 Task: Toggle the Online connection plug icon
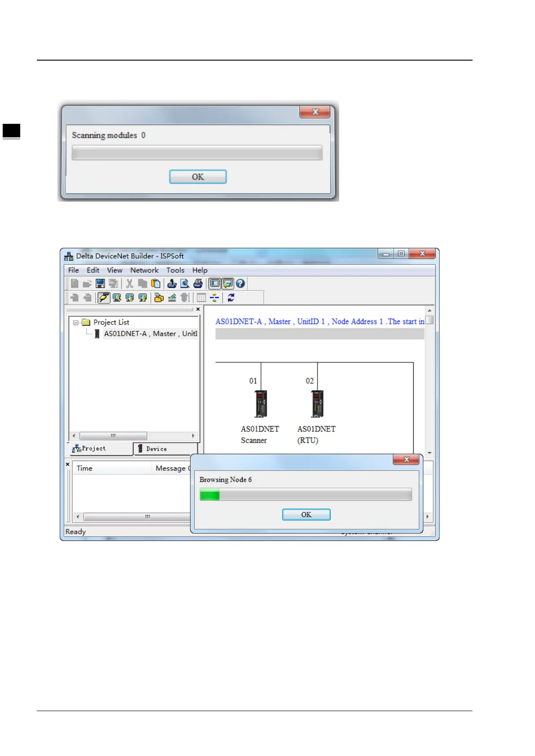[x=104, y=297]
